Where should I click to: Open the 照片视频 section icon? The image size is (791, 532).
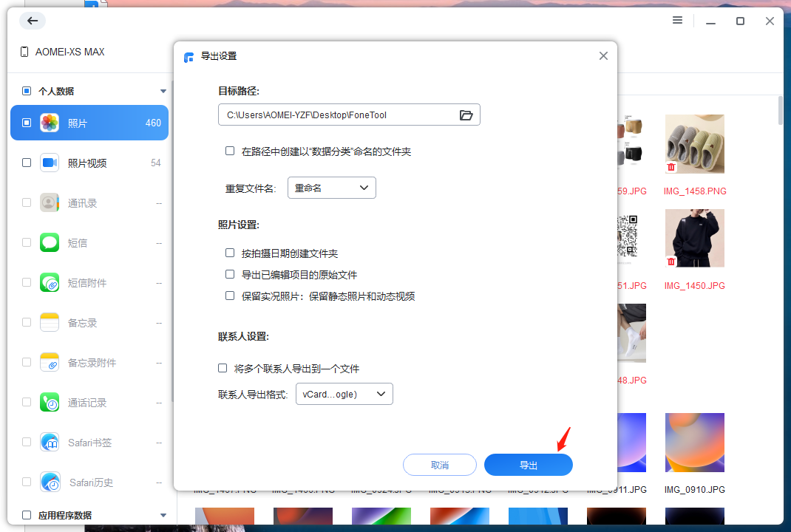click(50, 163)
